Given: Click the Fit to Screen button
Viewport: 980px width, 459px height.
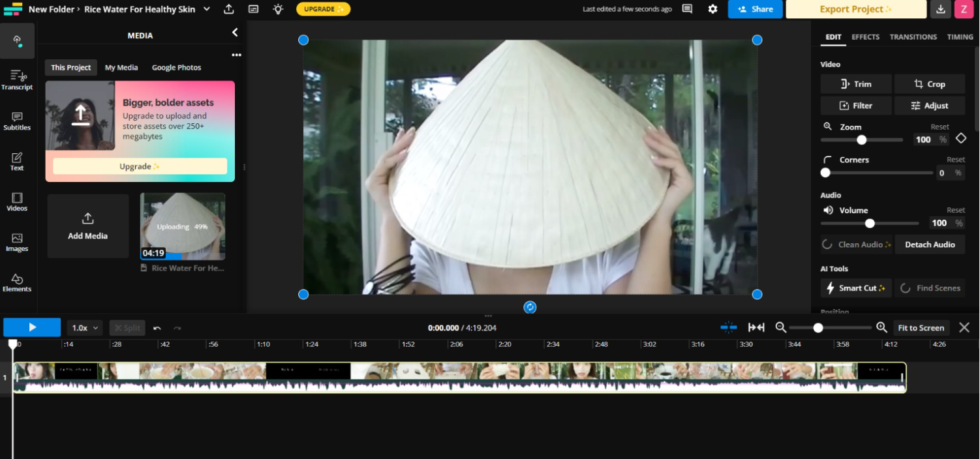Looking at the screenshot, I should pyautogui.click(x=921, y=327).
